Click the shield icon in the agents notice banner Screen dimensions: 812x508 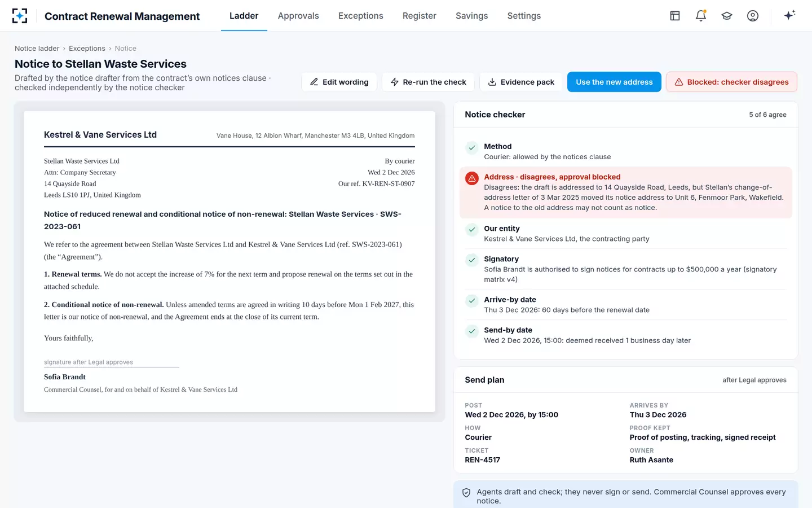point(466,493)
